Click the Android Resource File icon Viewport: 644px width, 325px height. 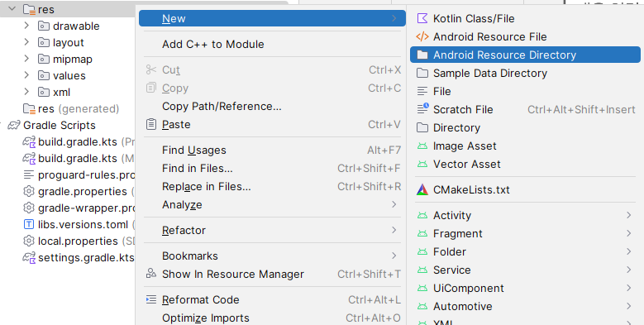[x=422, y=36]
